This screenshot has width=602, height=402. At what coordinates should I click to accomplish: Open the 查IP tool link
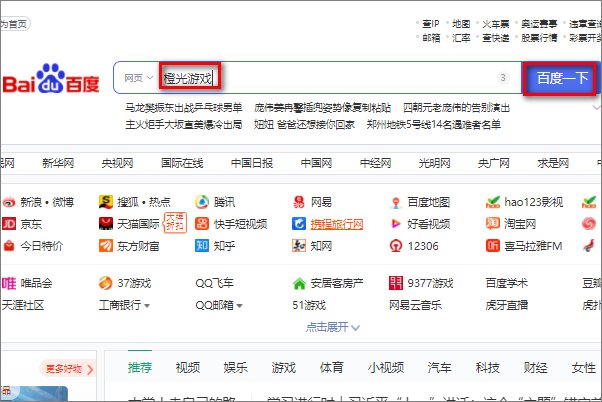(x=431, y=24)
